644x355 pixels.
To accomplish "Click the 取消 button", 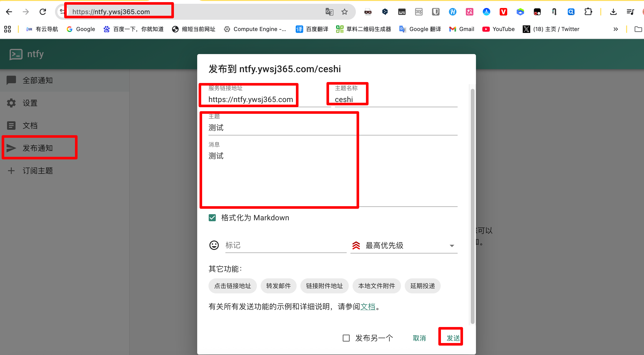I will click(419, 338).
